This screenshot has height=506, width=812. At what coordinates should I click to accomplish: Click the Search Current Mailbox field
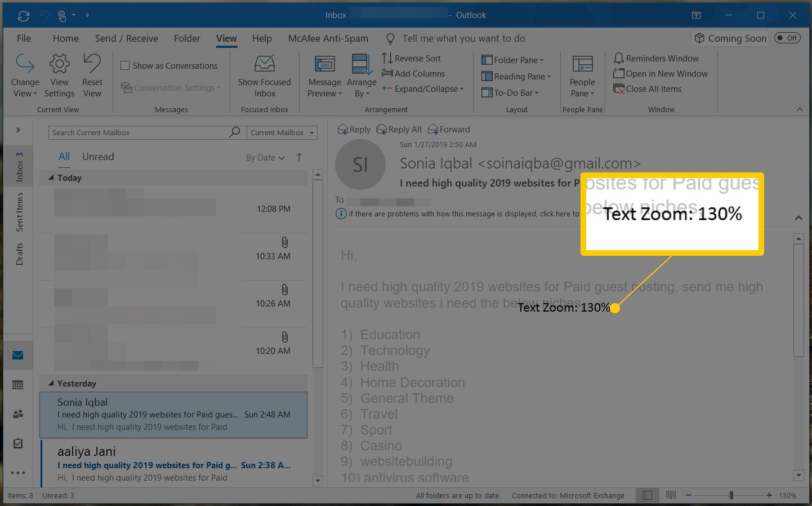click(x=138, y=132)
